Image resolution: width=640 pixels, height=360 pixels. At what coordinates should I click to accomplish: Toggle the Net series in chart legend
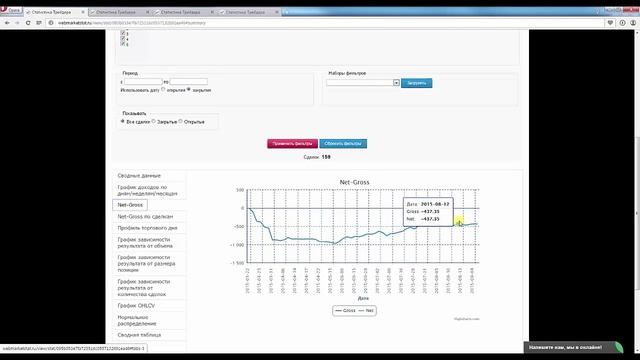click(366, 311)
